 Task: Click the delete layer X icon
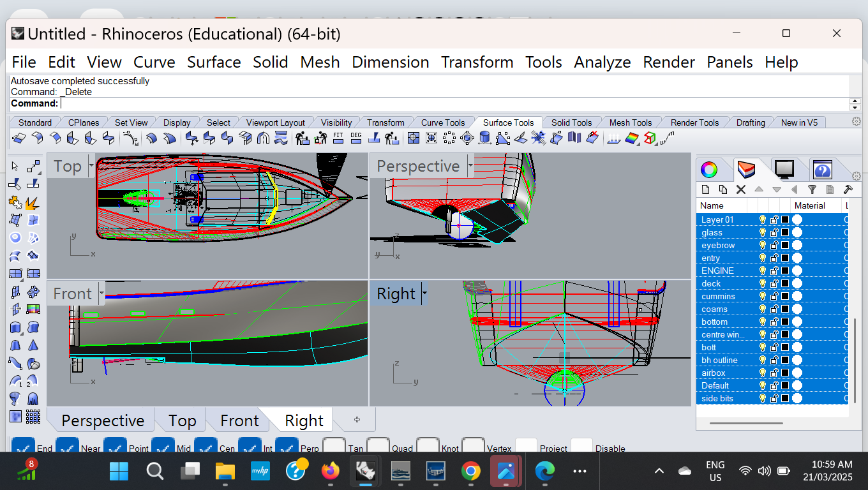(x=741, y=189)
